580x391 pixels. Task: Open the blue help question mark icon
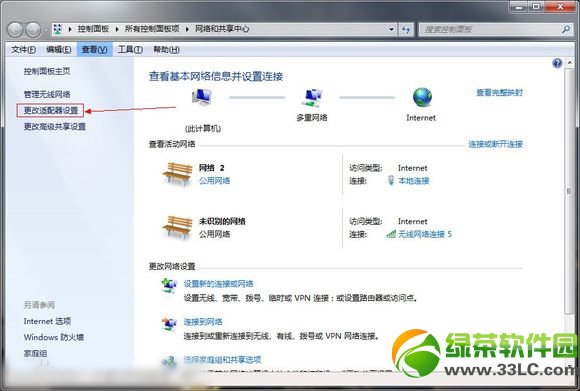(557, 63)
